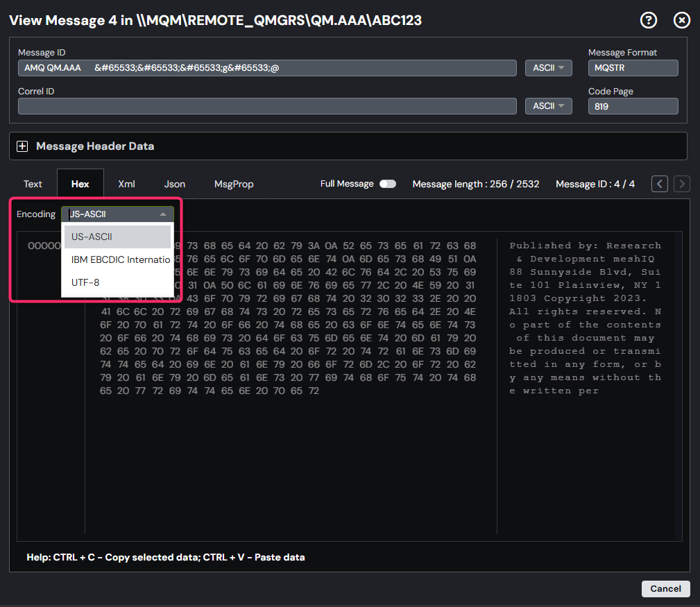Switch to the Xml tab
700x607 pixels.
coord(126,184)
